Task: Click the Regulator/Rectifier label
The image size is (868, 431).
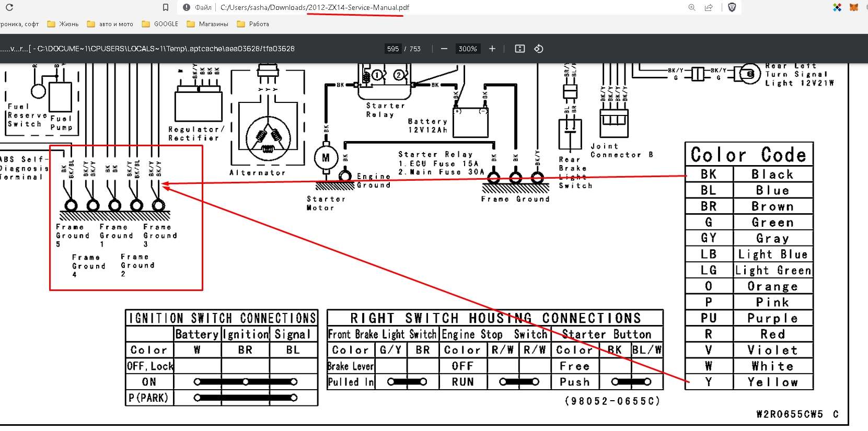Action: [196, 133]
